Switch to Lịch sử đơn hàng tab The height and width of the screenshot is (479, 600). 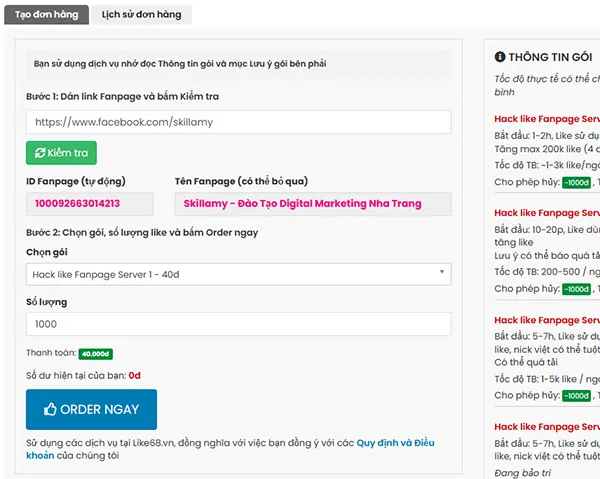[141, 15]
